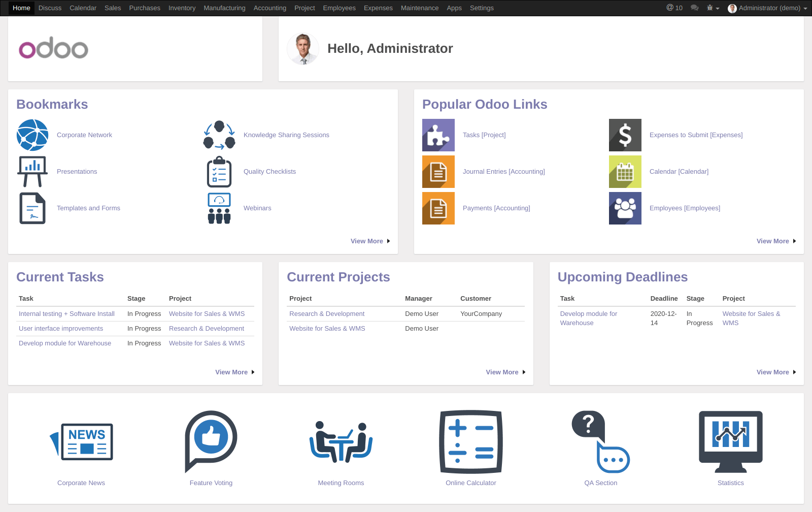Click the messaging conversations icon in top bar
Viewport: 812px width, 512px height.
click(x=694, y=8)
